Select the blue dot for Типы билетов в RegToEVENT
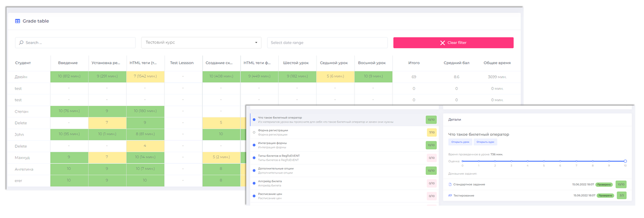The image size is (644, 218). [x=254, y=157]
